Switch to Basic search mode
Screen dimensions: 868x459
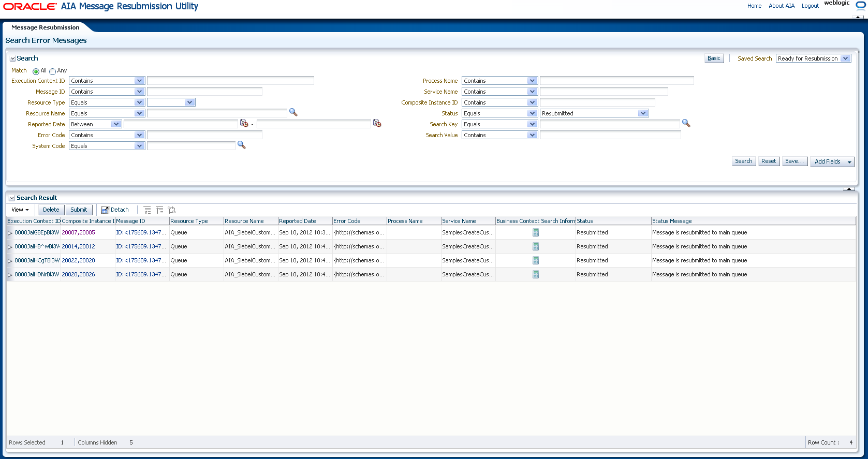point(714,58)
